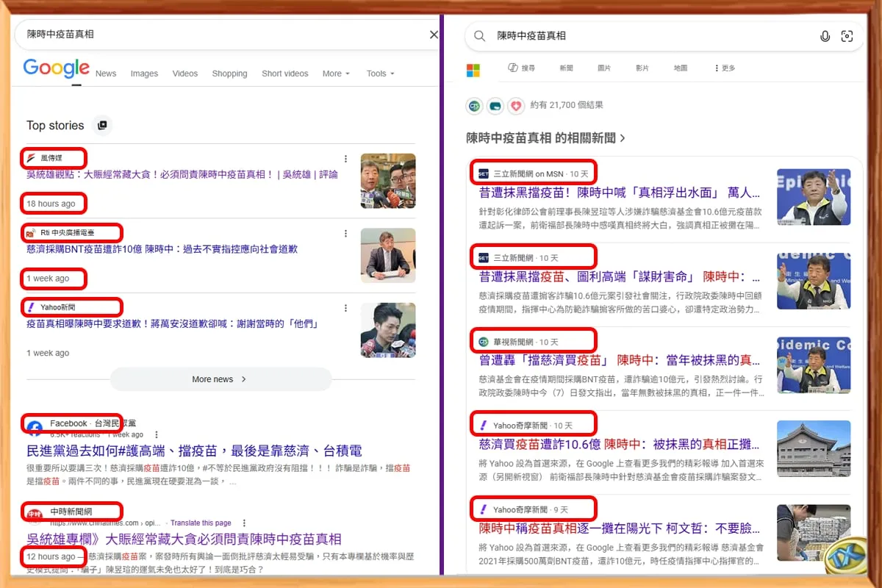Open 昔遭抹黑擋疫苗、圖利高端 headline
The height and width of the screenshot is (588, 882).
[620, 276]
